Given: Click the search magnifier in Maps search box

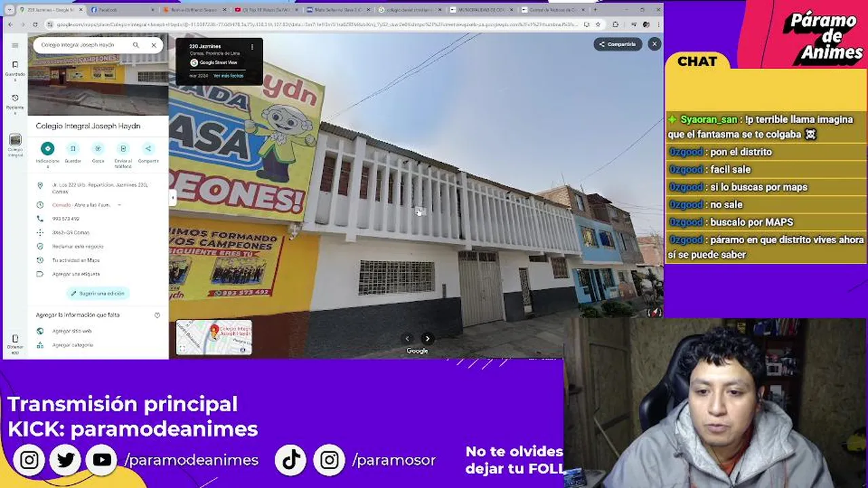Looking at the screenshot, I should (x=136, y=45).
